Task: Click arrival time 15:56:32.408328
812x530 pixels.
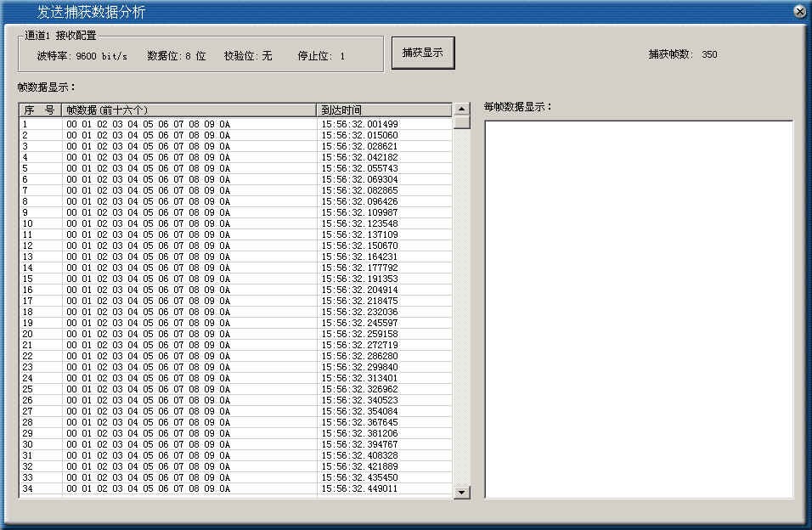Action: [x=360, y=455]
